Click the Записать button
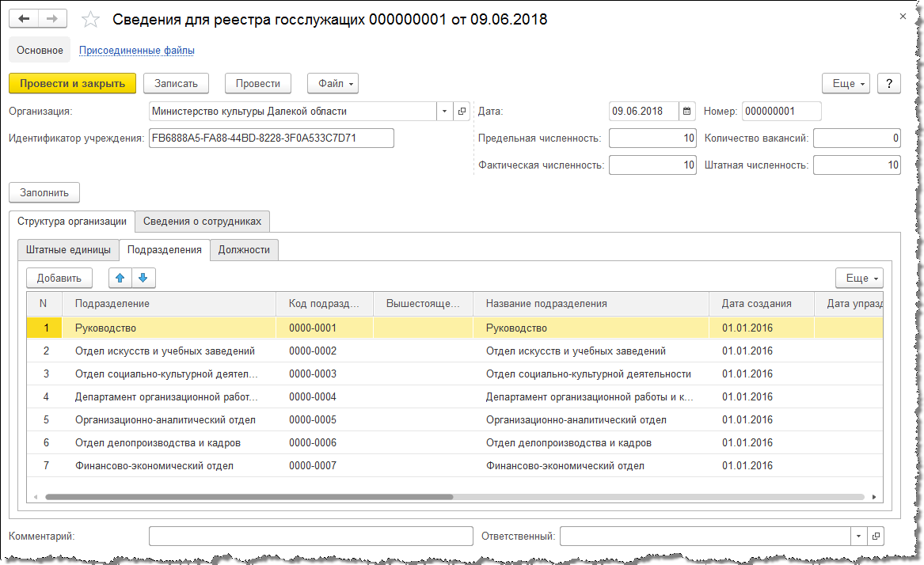The height and width of the screenshot is (565, 924). (x=177, y=84)
